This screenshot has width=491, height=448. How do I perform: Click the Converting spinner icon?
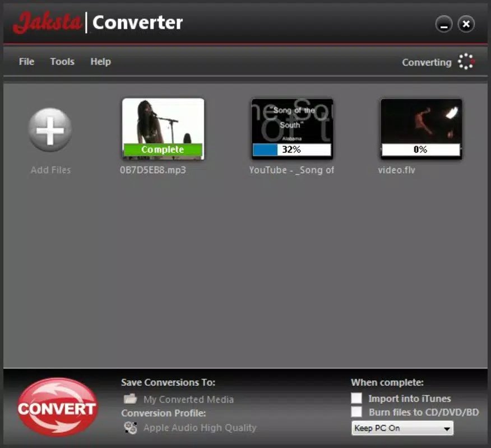(466, 61)
